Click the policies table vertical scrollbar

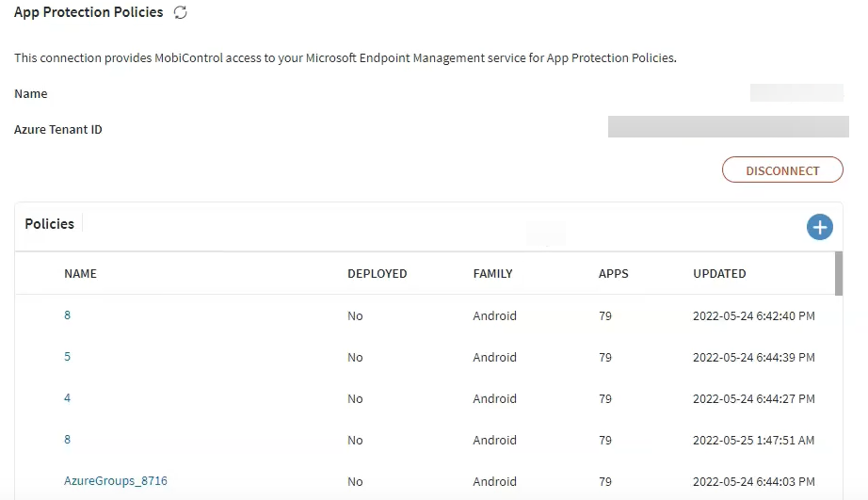(x=838, y=273)
